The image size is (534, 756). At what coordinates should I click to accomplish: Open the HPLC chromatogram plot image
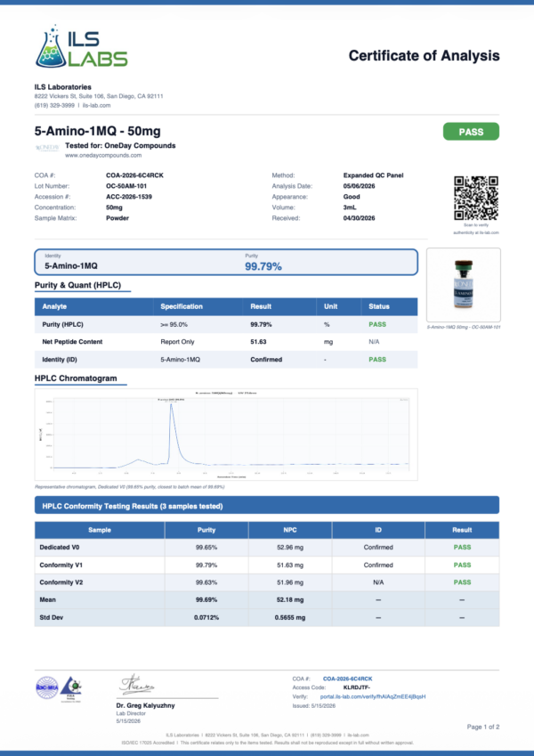point(226,434)
